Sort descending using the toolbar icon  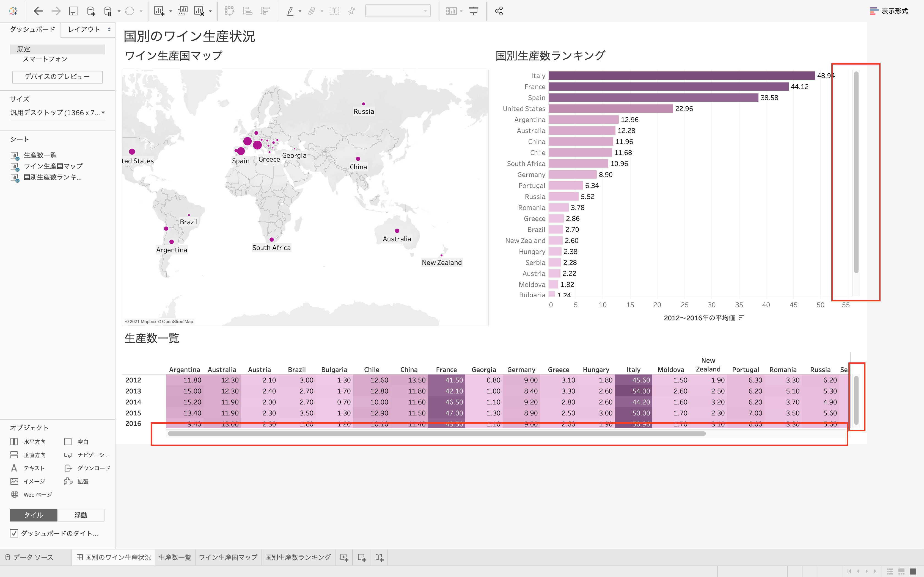(x=265, y=11)
